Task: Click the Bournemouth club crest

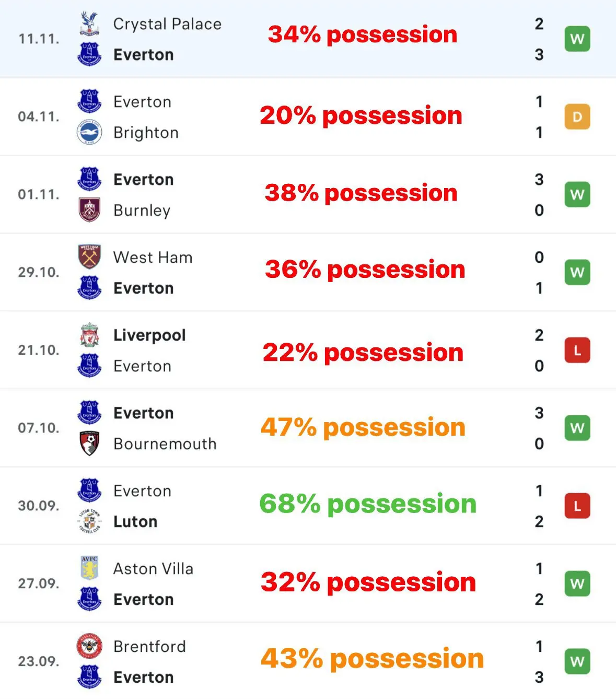Action: [89, 444]
